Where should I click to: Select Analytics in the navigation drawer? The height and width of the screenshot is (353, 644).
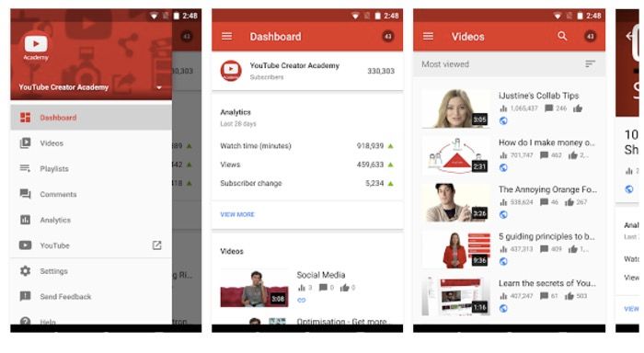pyautogui.click(x=91, y=220)
